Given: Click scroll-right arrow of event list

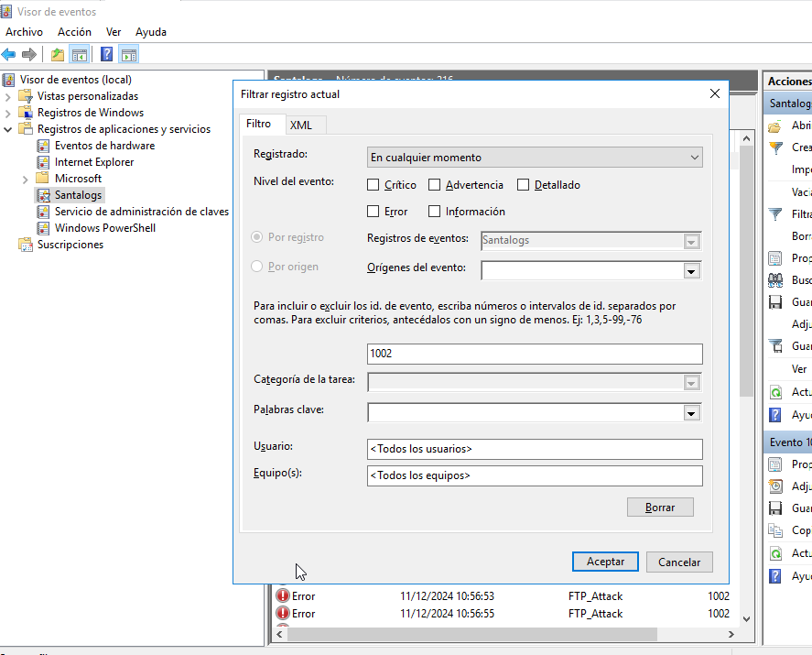Looking at the screenshot, I should [731, 634].
